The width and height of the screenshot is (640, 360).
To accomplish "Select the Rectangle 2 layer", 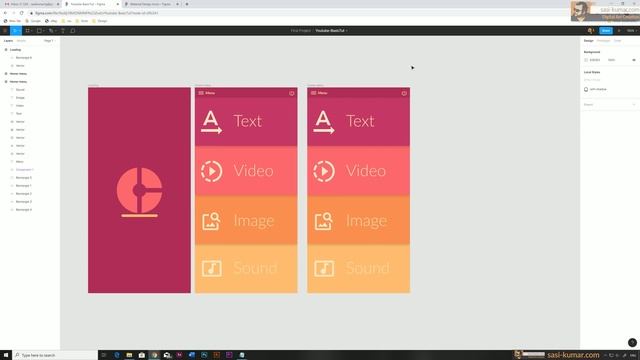I will tap(24, 193).
